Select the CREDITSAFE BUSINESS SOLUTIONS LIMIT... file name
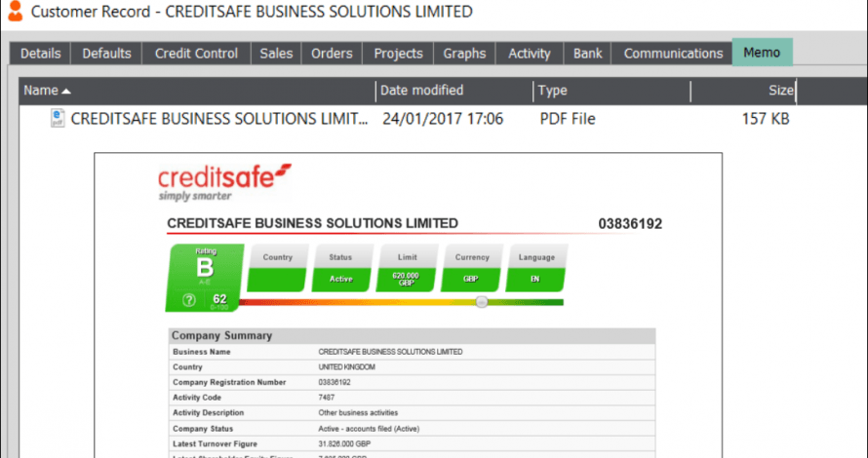Screen dimensions: 868x458 219,119
